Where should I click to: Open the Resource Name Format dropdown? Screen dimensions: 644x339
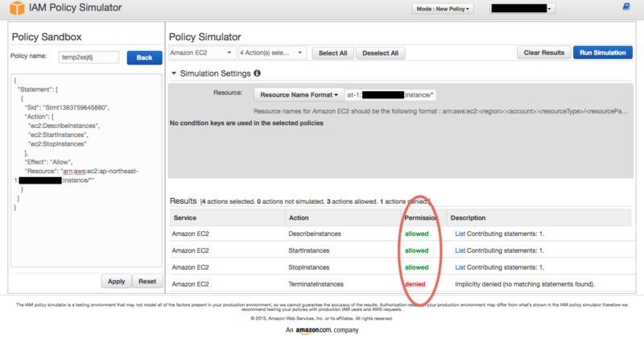tap(299, 95)
